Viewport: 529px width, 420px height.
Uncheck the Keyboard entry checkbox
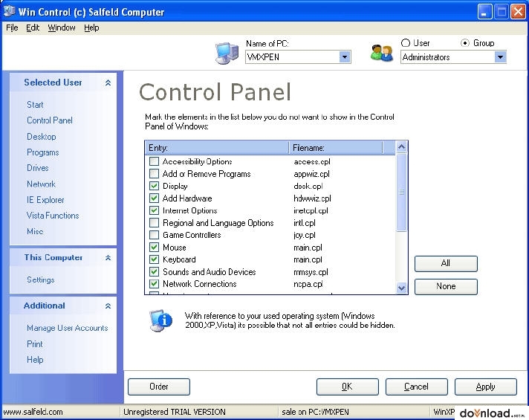[x=155, y=259]
